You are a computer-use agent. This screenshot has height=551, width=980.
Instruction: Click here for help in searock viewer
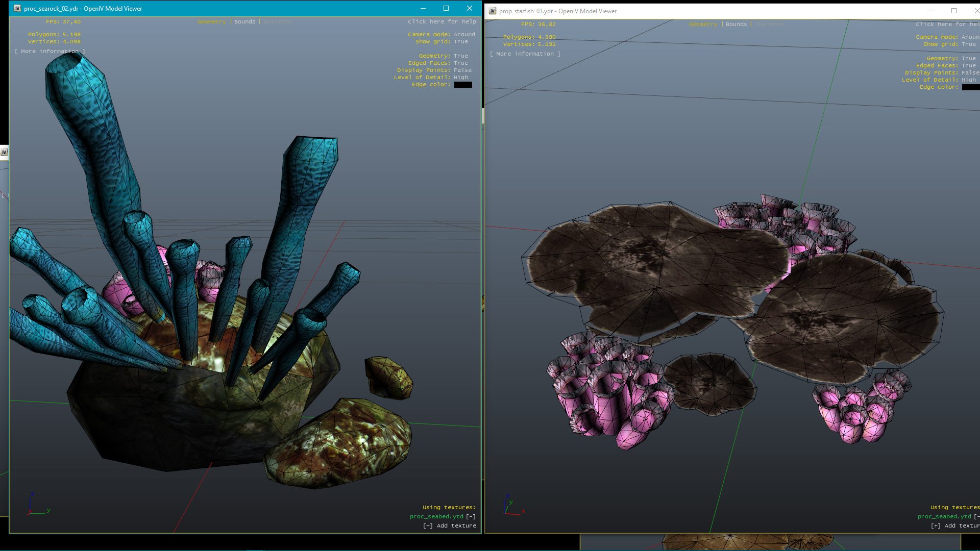pyautogui.click(x=442, y=21)
